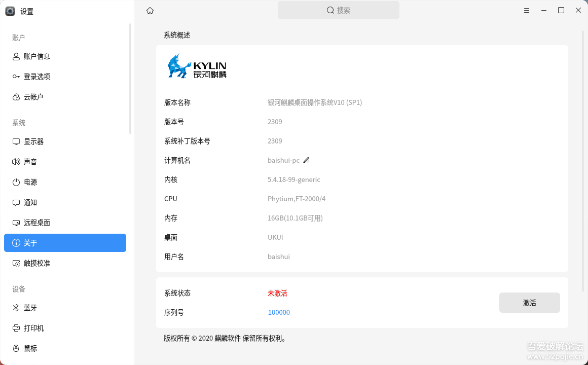Select 通知 settings entry
Screen dimensions: 588x365
pos(65,203)
